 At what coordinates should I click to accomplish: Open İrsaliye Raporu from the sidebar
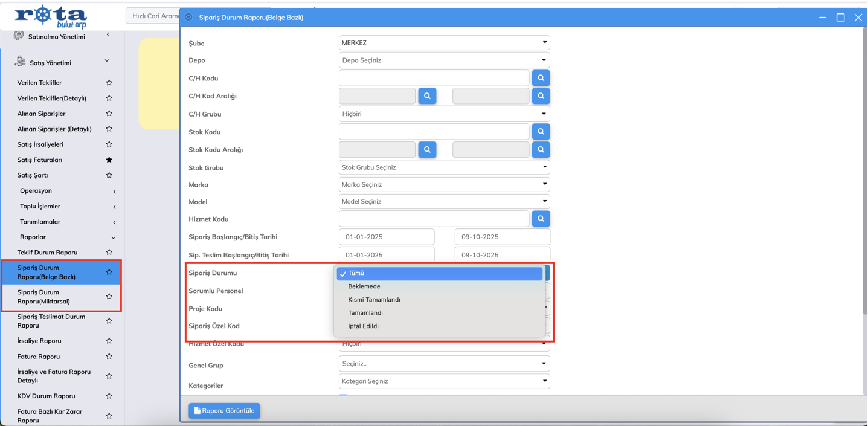tap(39, 341)
